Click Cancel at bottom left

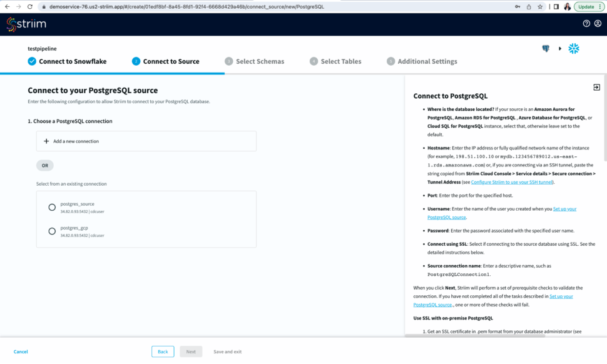pyautogui.click(x=21, y=351)
